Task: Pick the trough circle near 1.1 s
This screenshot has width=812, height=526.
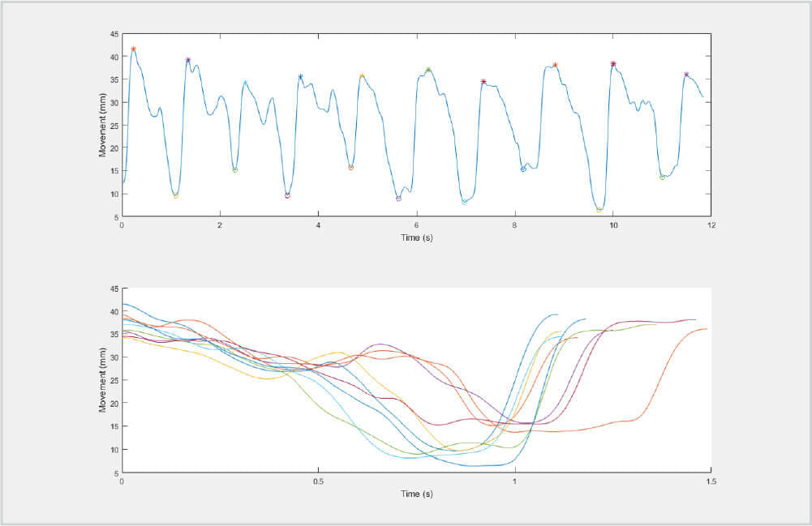Action: pyautogui.click(x=175, y=195)
